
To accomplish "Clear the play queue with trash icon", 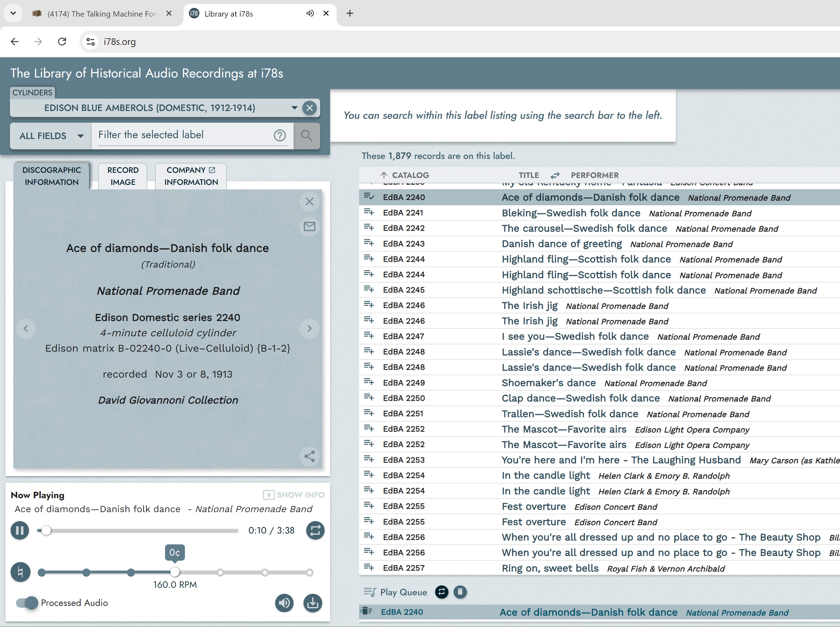I will click(x=460, y=592).
